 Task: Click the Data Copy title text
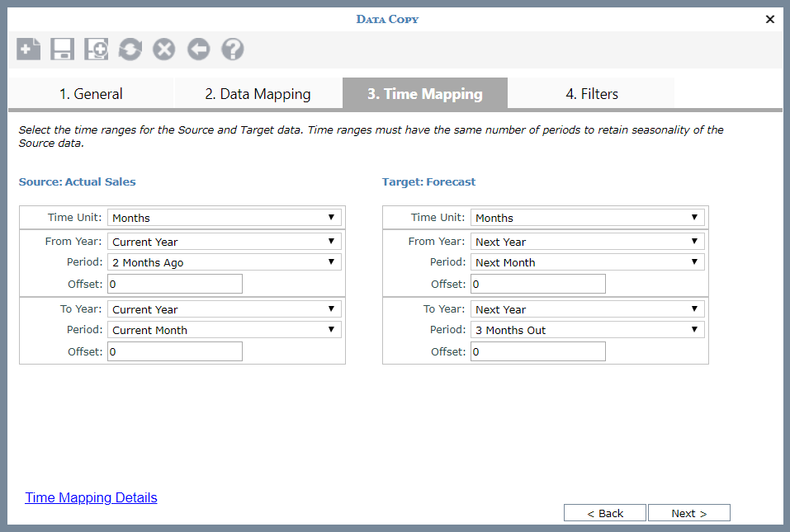(x=387, y=19)
